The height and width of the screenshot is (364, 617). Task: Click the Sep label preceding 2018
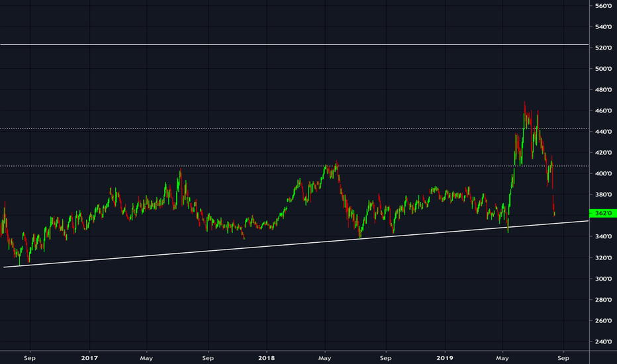point(208,358)
